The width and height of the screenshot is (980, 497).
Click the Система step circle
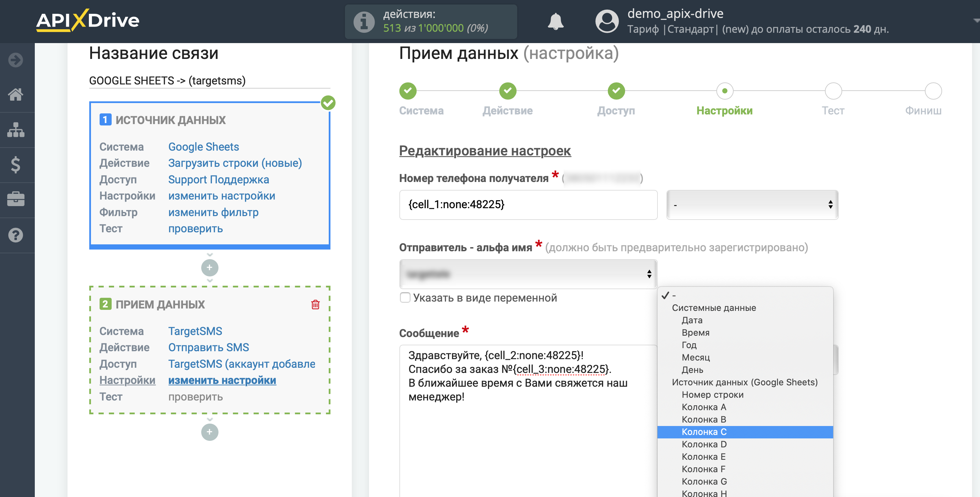click(x=408, y=91)
